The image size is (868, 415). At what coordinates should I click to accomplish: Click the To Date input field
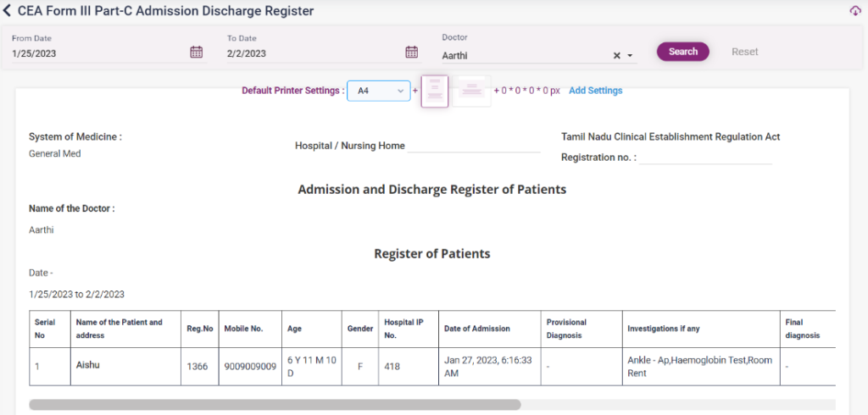(x=313, y=53)
